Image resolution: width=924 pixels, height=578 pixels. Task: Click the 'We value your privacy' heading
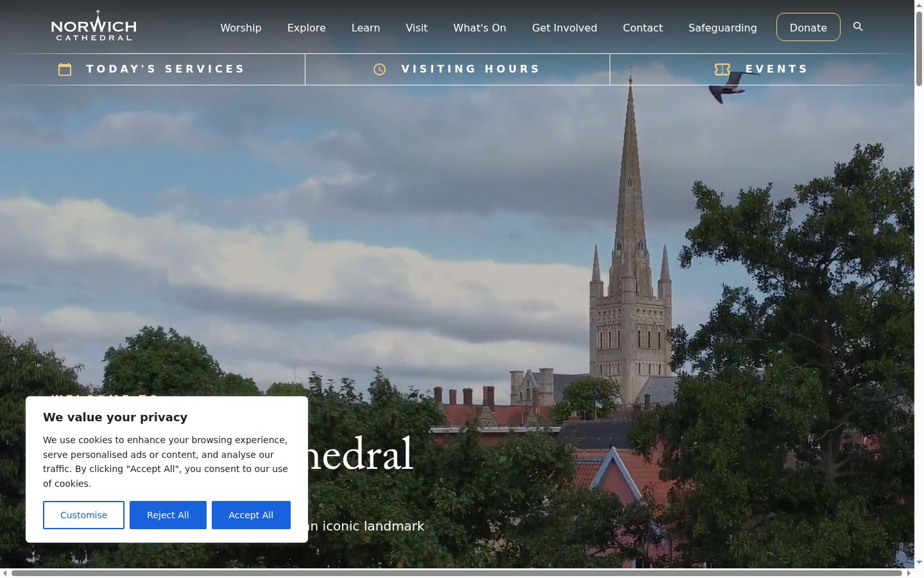coord(116,417)
